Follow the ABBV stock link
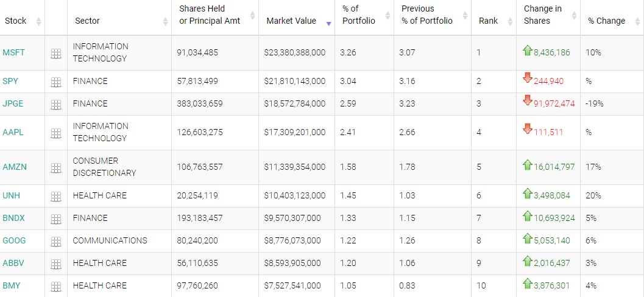Screen dimensions: 644x297 pos(14,263)
